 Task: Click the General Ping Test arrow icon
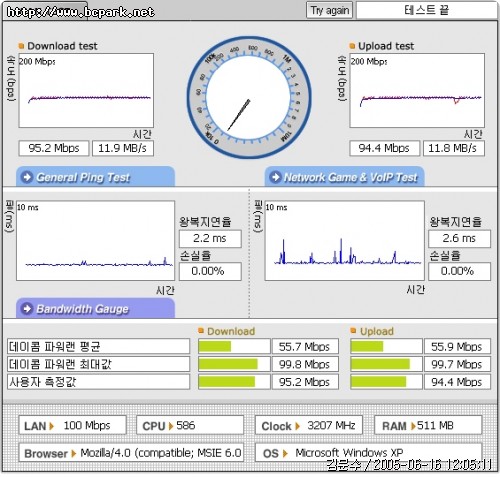pyautogui.click(x=27, y=177)
